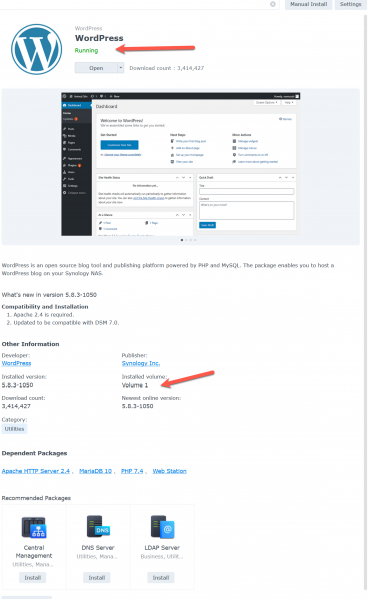Install the LDAP Server package
Image resolution: width=369 pixels, height=600 pixels.
coord(161,577)
